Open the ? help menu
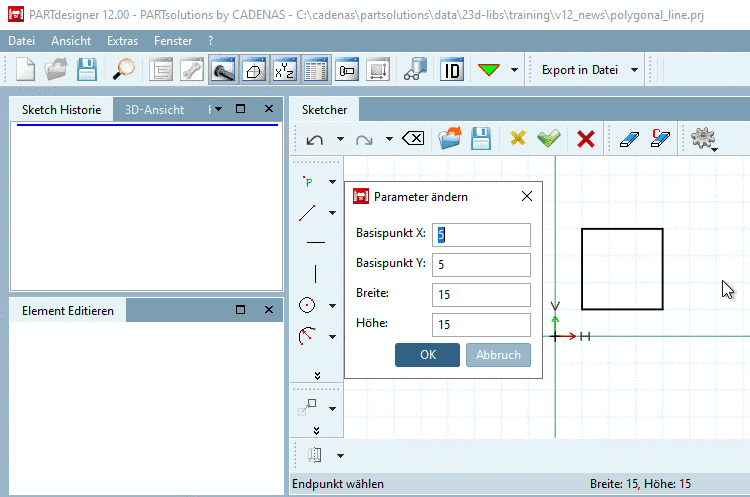This screenshot has width=750, height=497. pyautogui.click(x=210, y=41)
